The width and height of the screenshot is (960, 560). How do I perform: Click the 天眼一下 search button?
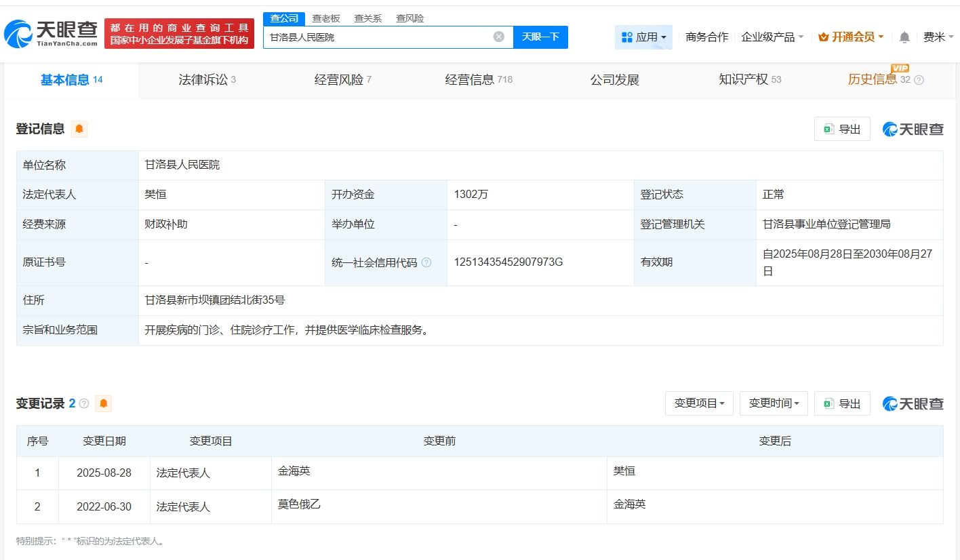pos(540,37)
